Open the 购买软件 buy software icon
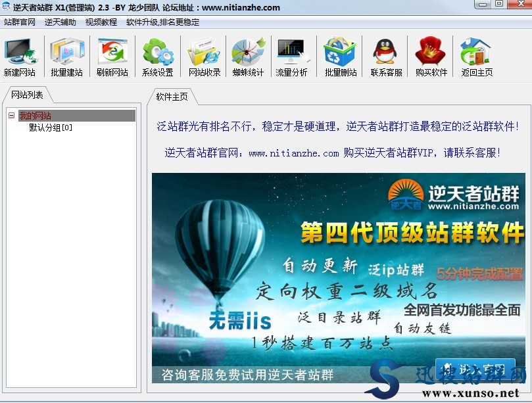This screenshot has width=532, height=403. pos(431,57)
